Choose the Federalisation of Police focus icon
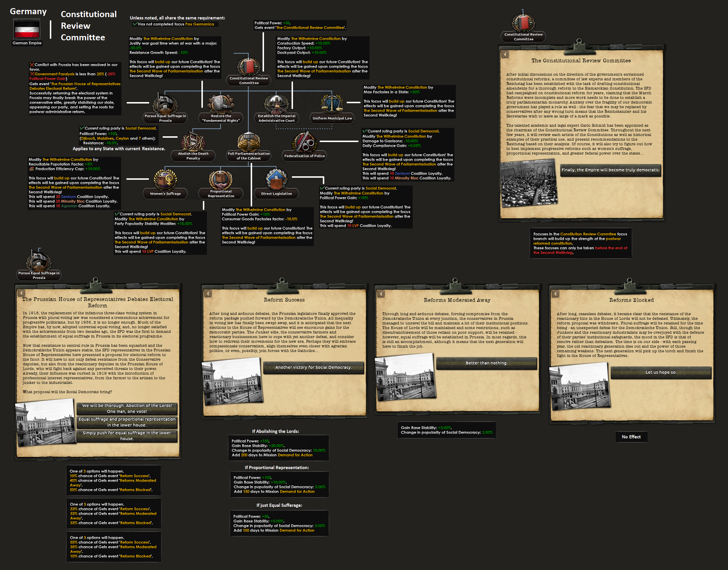Viewport: 728px width, 570px height. (304, 142)
